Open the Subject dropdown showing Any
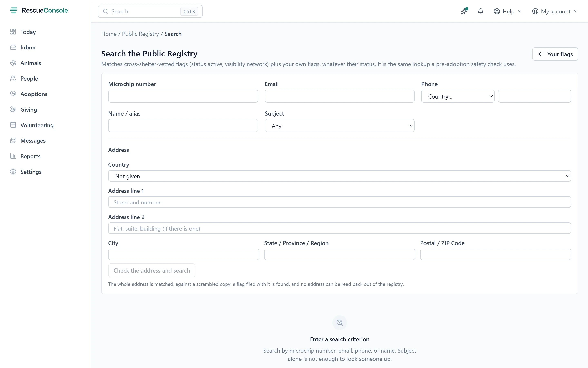The height and width of the screenshot is (368, 588). (340, 126)
